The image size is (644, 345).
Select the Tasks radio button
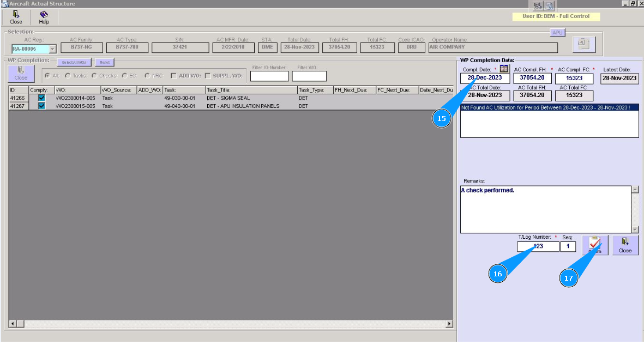tap(68, 76)
